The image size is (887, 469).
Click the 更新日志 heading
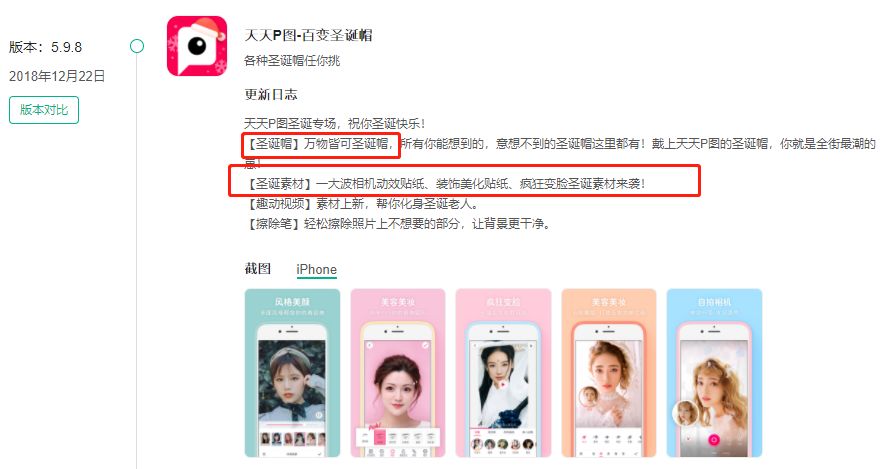271,94
